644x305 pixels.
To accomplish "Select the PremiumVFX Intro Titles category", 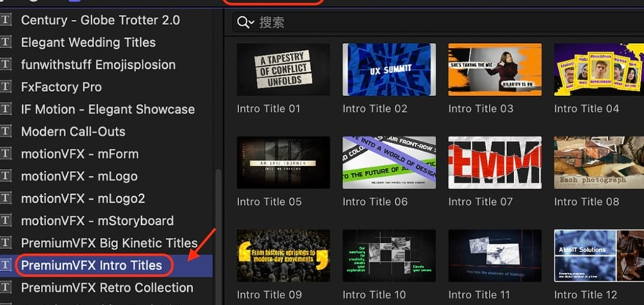I will [91, 265].
